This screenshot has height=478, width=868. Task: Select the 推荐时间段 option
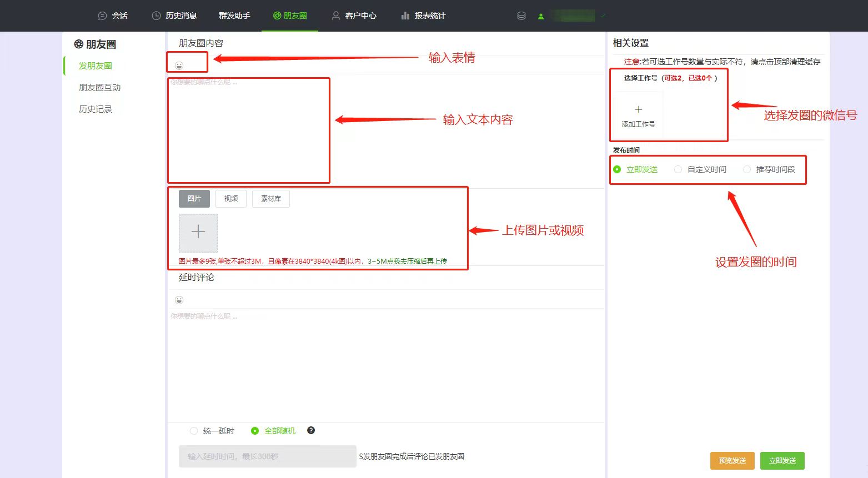coord(747,169)
